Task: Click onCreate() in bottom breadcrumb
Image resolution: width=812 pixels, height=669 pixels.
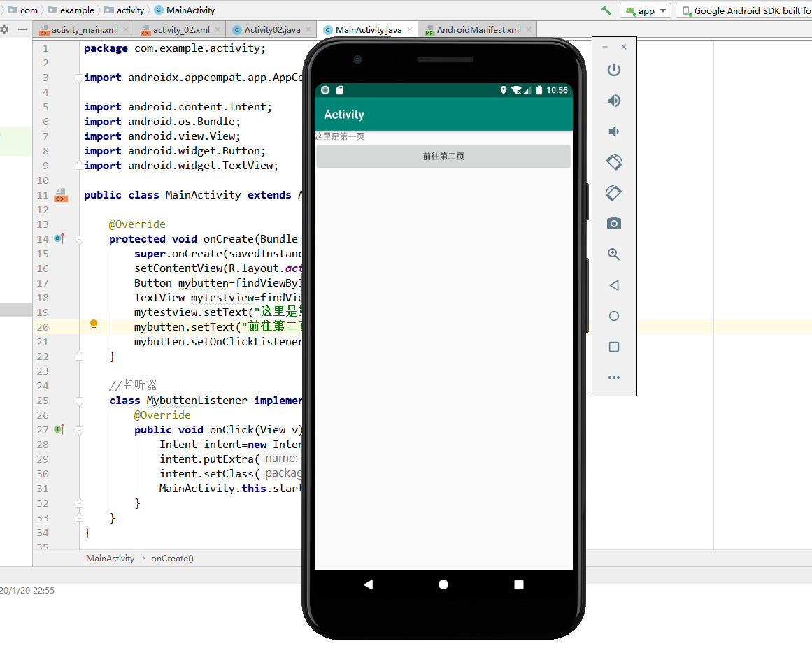Action: (x=173, y=558)
